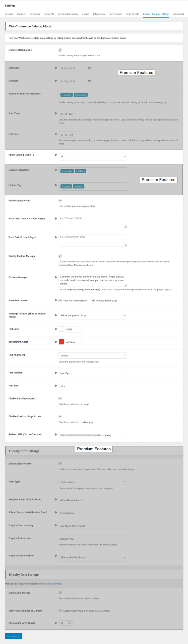Open help tip for End Date

click(56, 81)
